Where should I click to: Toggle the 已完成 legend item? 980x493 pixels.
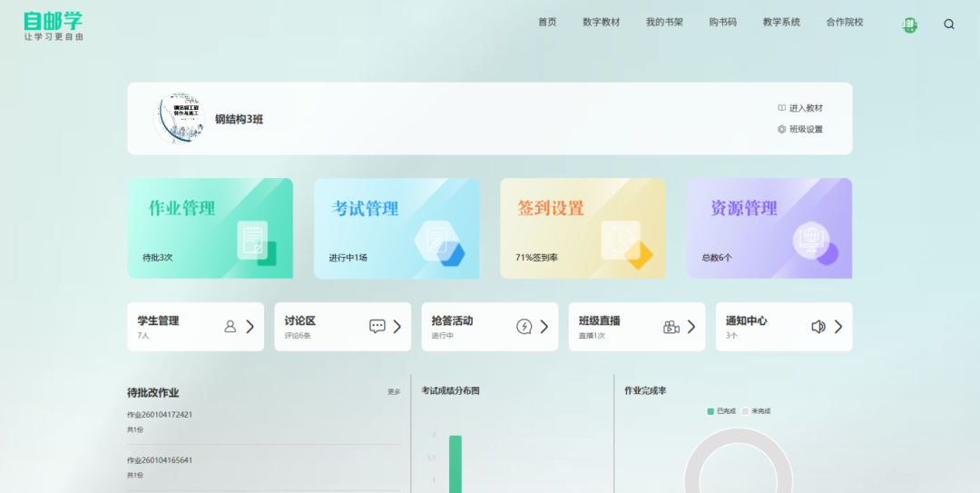[x=722, y=411]
